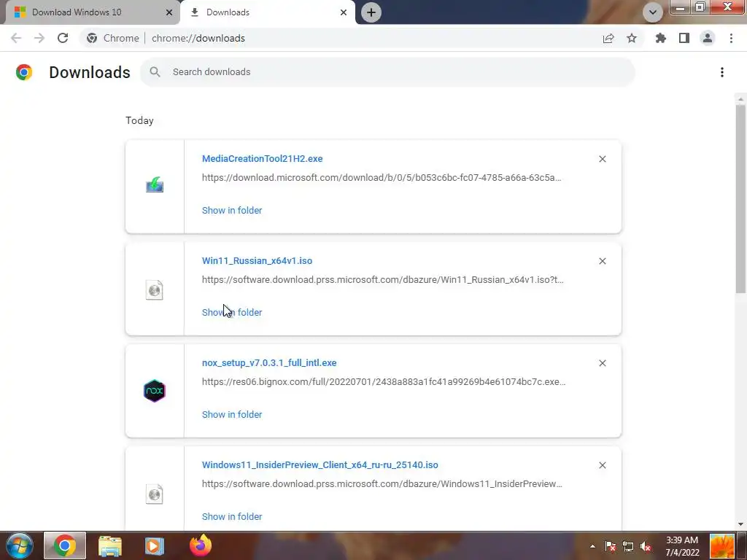The width and height of the screenshot is (747, 560).
Task: Remove Win11_Russian_x64v1.iso from the list
Action: click(x=602, y=261)
